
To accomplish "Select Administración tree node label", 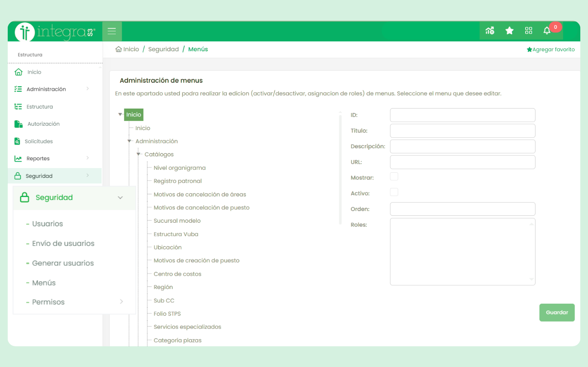I will [x=157, y=141].
